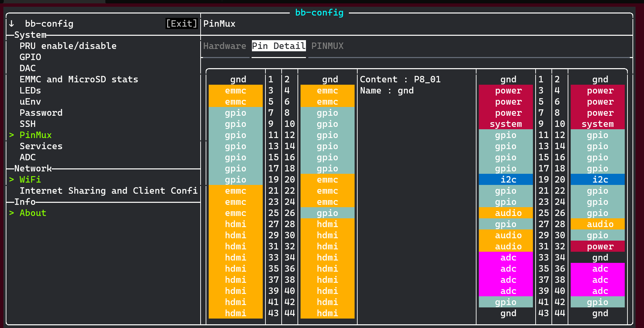Screen dimensions: 644x328
Task: Select the blue i2c cell at pin 19
Action: pyautogui.click(x=508, y=180)
